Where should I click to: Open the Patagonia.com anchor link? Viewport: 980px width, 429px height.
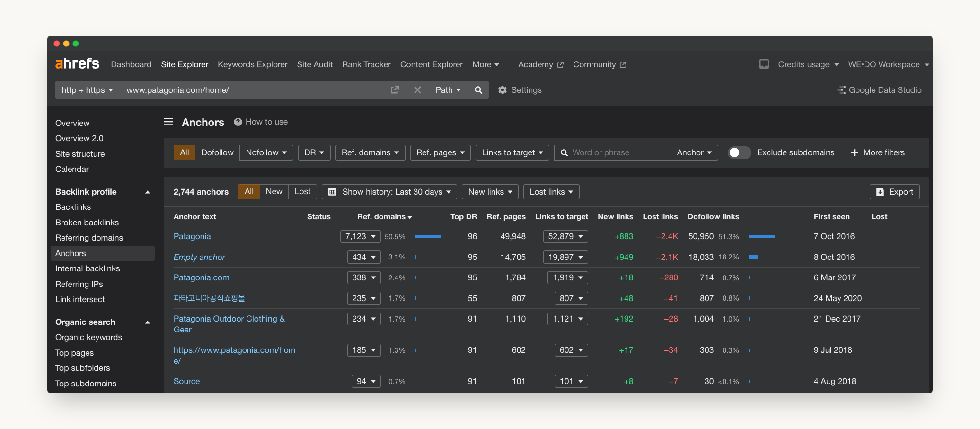tap(201, 277)
